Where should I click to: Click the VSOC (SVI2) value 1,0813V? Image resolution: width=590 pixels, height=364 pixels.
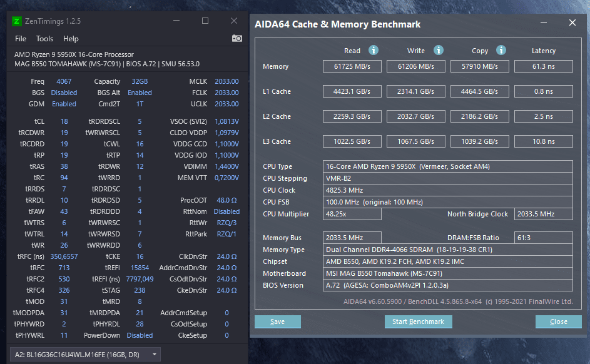pyautogui.click(x=226, y=121)
